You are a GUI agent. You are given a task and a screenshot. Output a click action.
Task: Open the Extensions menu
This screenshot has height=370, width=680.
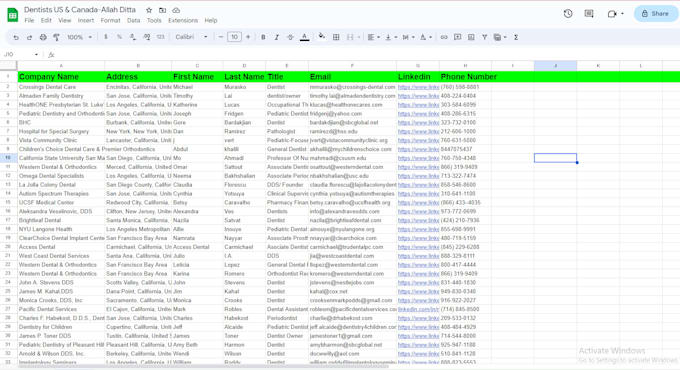coord(183,20)
